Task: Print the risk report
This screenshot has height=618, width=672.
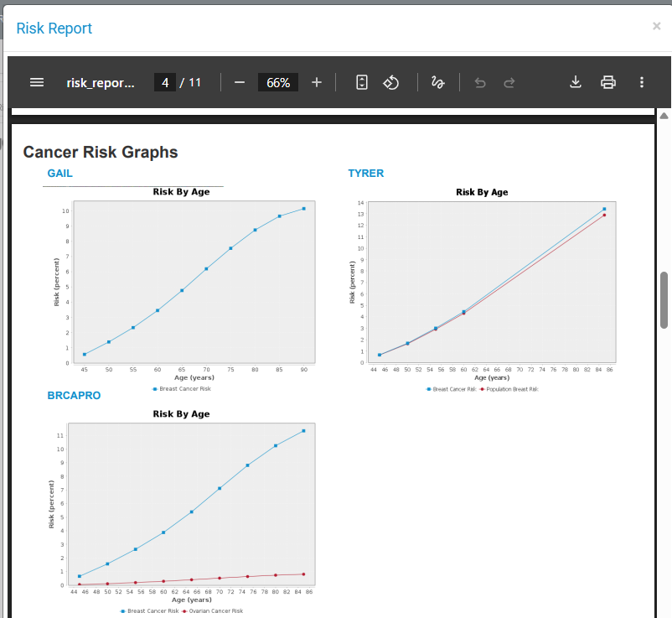Action: [608, 82]
